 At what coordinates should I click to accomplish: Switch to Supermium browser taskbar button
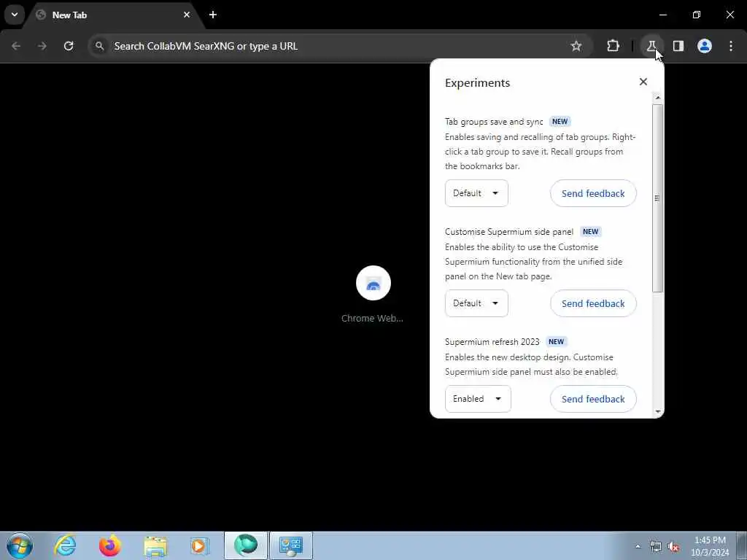click(246, 545)
